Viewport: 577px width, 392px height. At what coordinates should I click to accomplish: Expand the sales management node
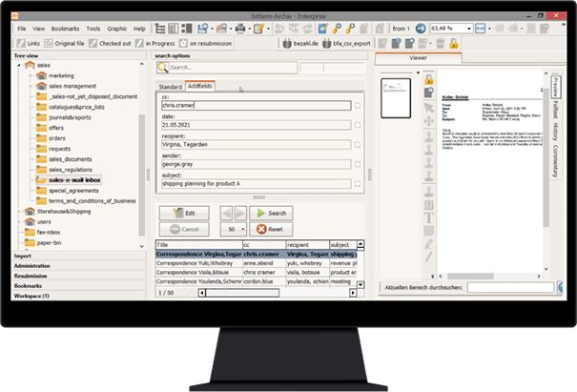click(31, 86)
